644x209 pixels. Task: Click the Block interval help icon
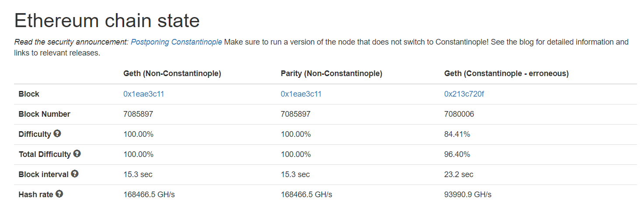75,174
